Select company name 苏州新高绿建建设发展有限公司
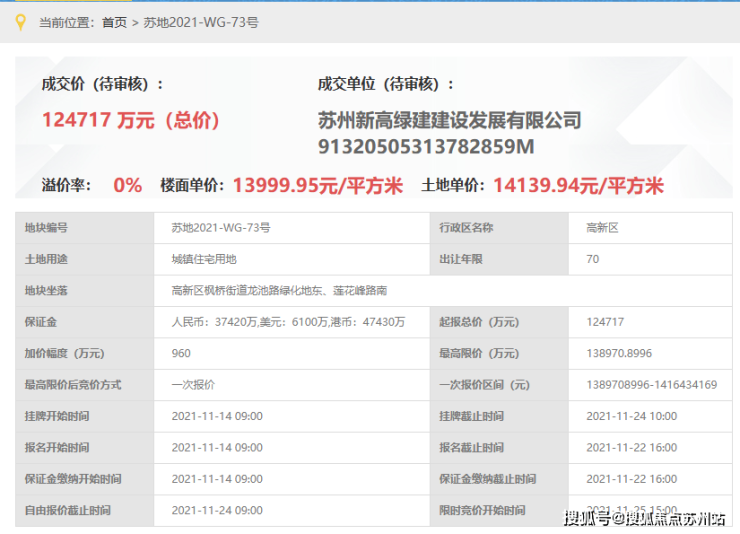The image size is (740, 534). 449,120
